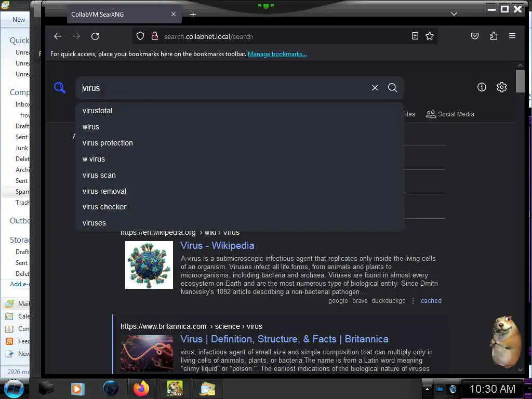Open the list all tabs chevron
Image resolution: width=532 pixels, height=399 pixels.
tap(454, 14)
